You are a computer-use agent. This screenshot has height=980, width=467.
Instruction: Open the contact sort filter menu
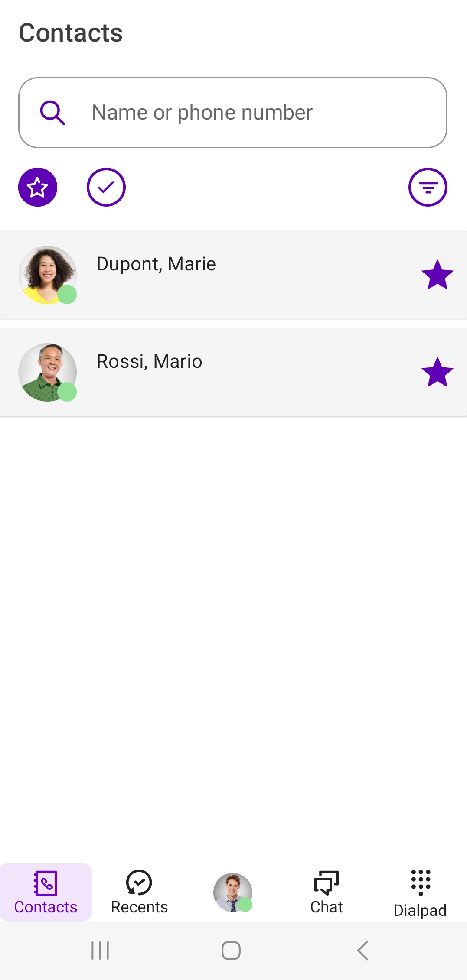click(x=428, y=187)
